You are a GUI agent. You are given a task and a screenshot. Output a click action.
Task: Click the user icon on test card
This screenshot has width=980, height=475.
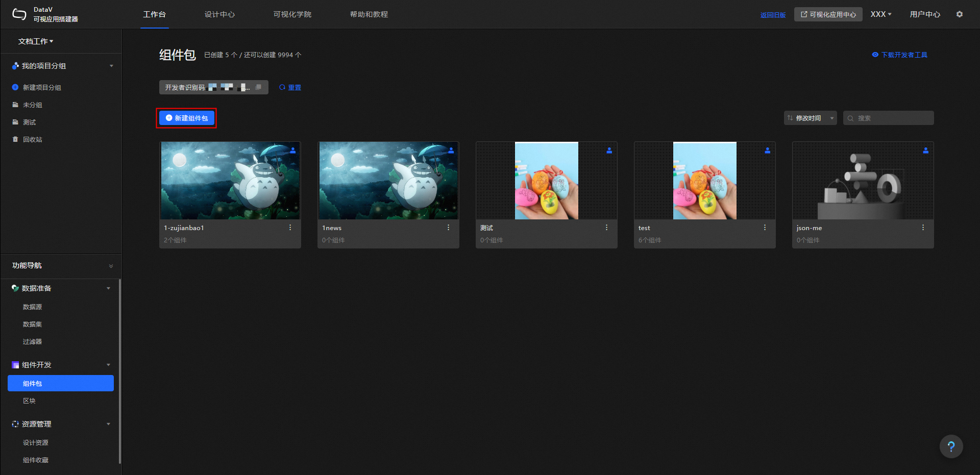pyautogui.click(x=768, y=151)
